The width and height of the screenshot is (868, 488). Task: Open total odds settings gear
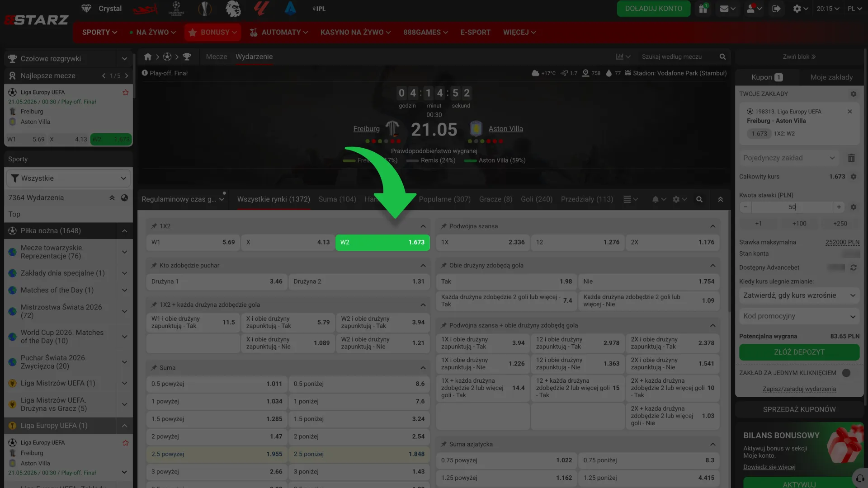[854, 177]
